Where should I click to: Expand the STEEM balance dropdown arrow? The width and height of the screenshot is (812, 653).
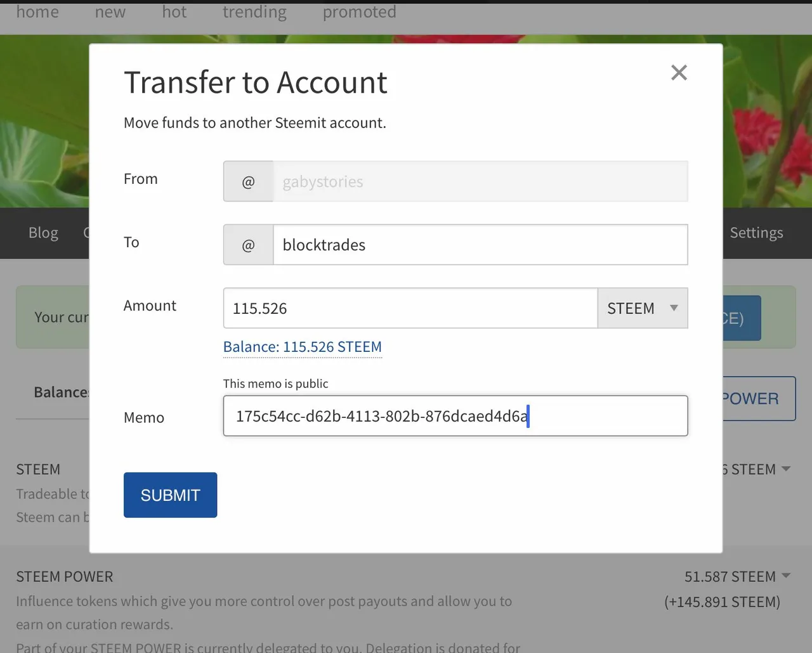click(786, 469)
